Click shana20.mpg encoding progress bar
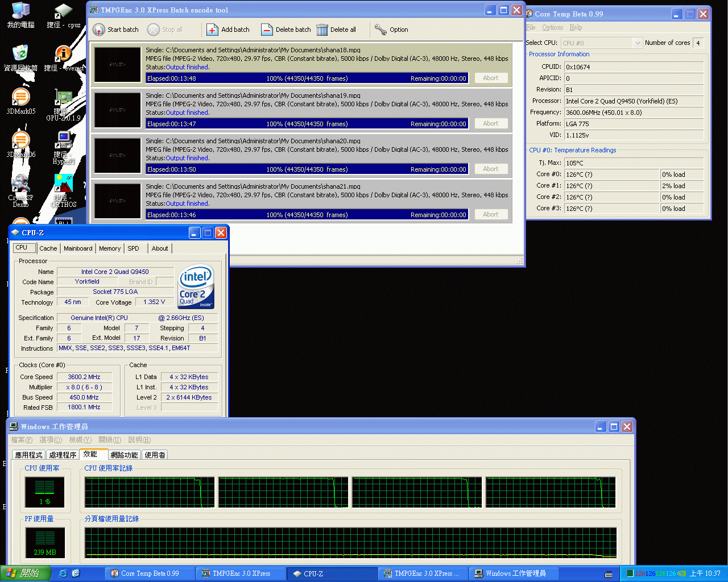Viewport: 728px width, 582px height. pos(307,169)
